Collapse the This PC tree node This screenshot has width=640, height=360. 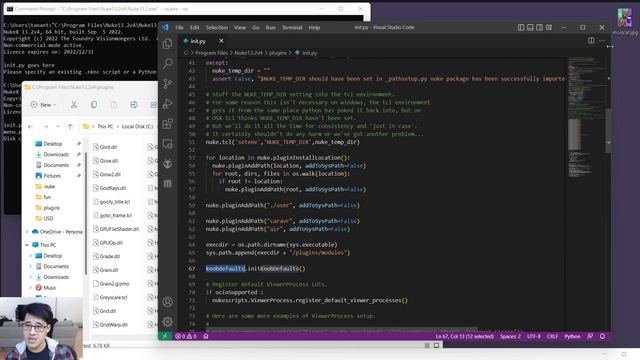(27, 245)
